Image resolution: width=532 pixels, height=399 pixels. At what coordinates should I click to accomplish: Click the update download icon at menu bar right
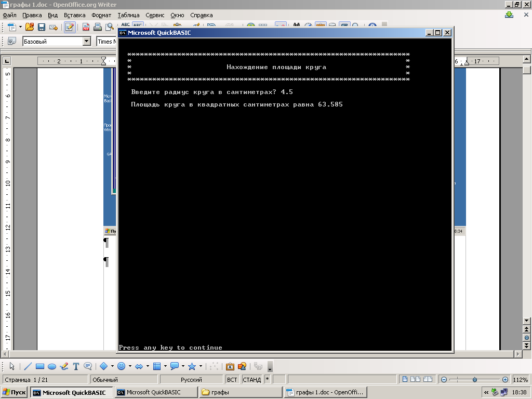coord(509,15)
